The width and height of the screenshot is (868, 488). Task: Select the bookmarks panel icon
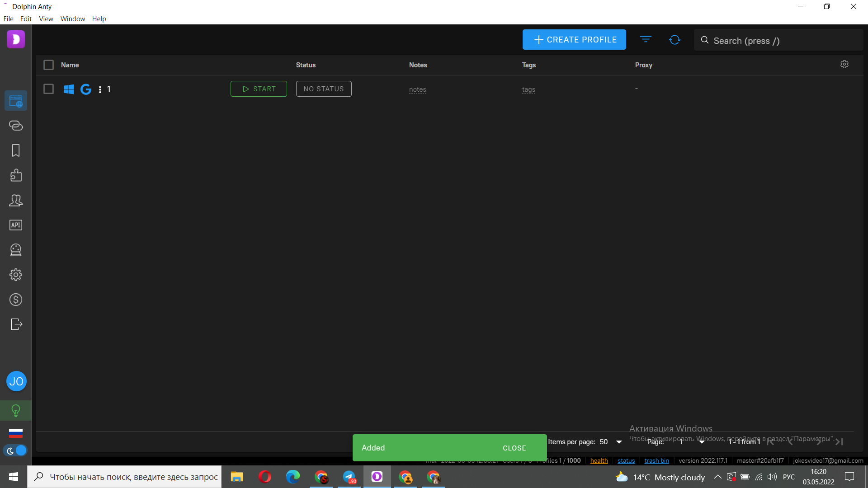pos(16,150)
